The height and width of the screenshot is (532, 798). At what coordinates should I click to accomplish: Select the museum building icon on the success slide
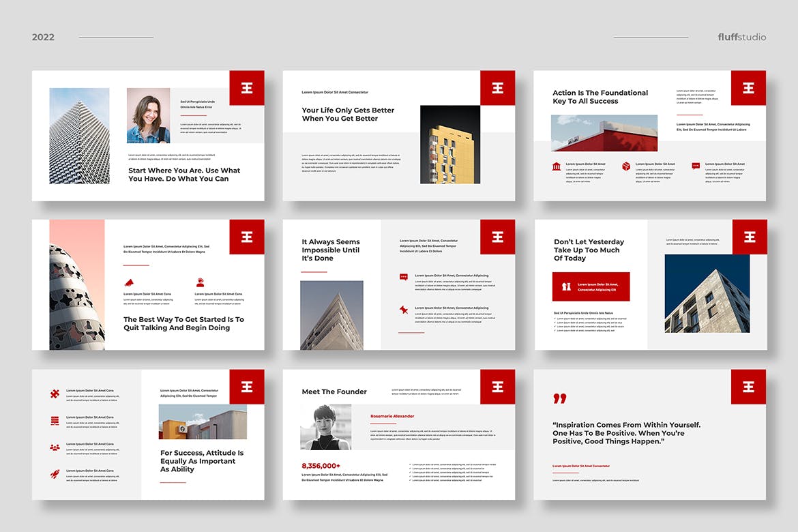pos(556,165)
